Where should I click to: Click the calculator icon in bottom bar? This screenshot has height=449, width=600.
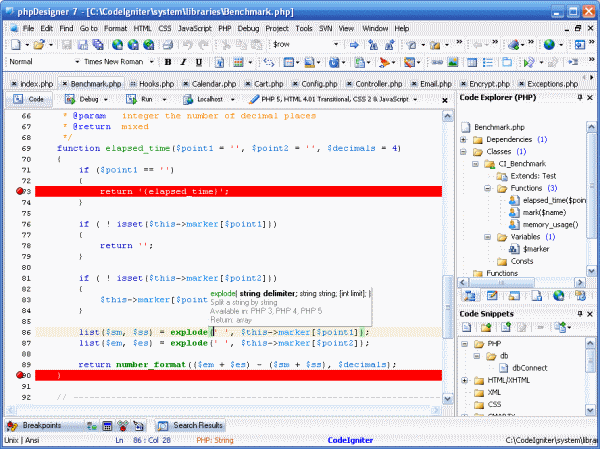tap(108, 426)
